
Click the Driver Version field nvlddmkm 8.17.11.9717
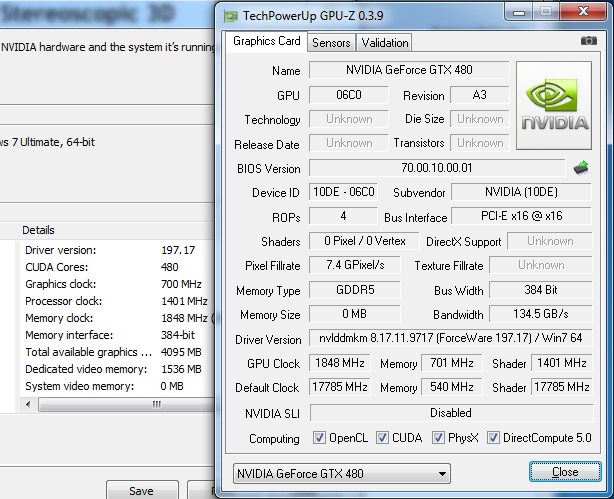(451, 338)
